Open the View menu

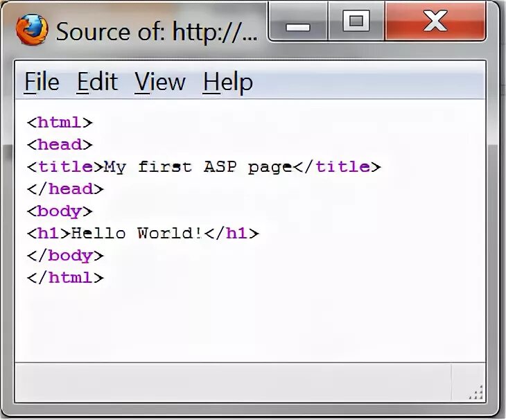coord(160,82)
